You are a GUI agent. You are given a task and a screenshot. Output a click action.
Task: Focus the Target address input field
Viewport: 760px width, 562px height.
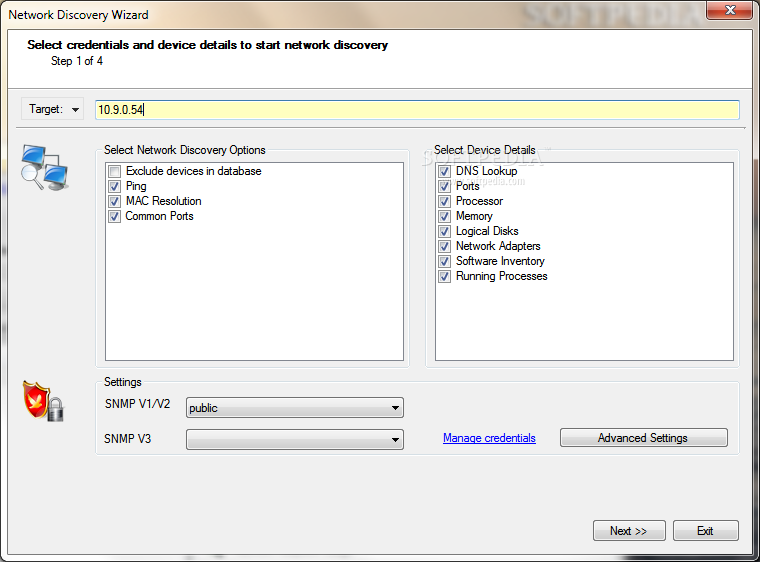coord(417,110)
